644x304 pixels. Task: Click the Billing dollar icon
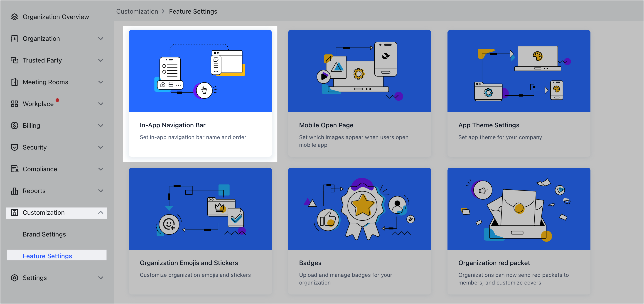click(15, 125)
